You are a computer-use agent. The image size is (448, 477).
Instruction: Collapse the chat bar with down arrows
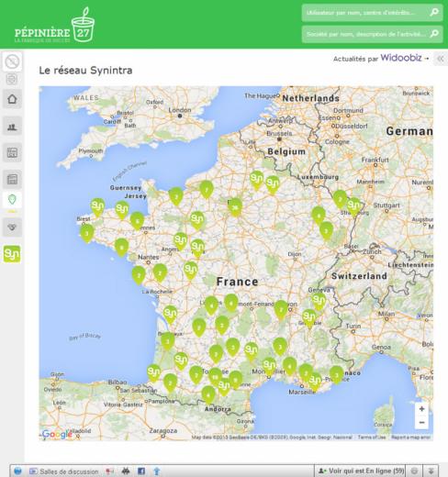tap(431, 471)
